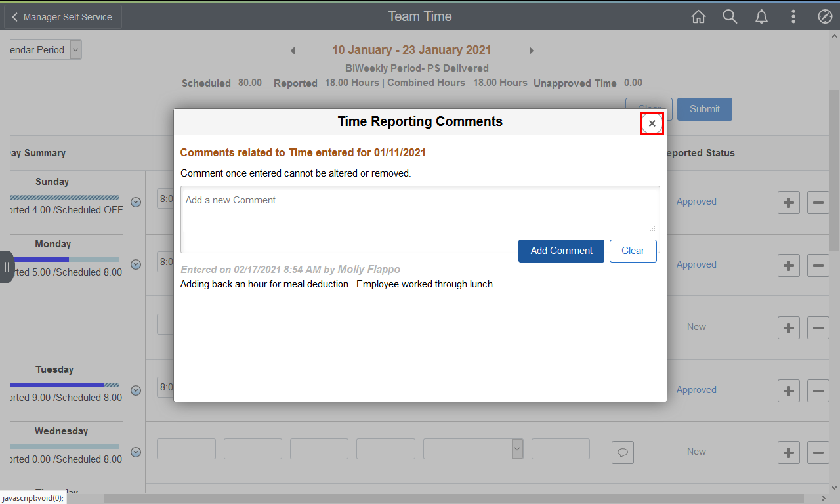This screenshot has height=504, width=840.
Task: Toggle the left side panel handle
Action: pos(7,266)
